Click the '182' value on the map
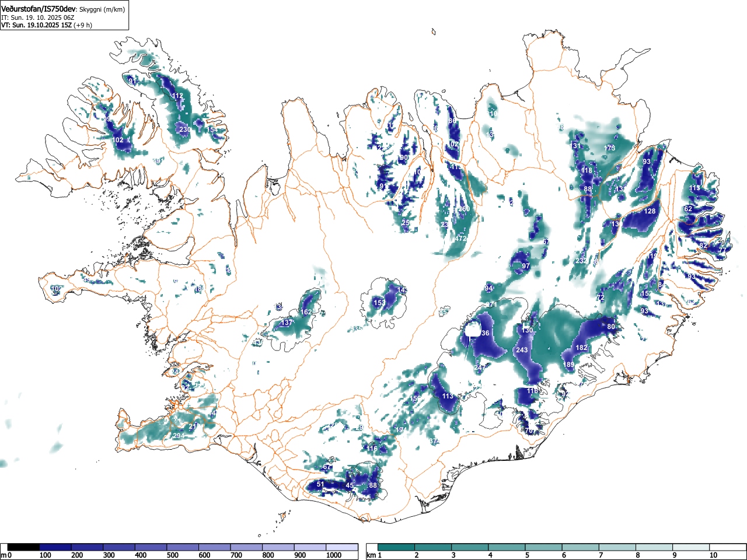Image resolution: width=747 pixels, height=560 pixels. tap(582, 348)
